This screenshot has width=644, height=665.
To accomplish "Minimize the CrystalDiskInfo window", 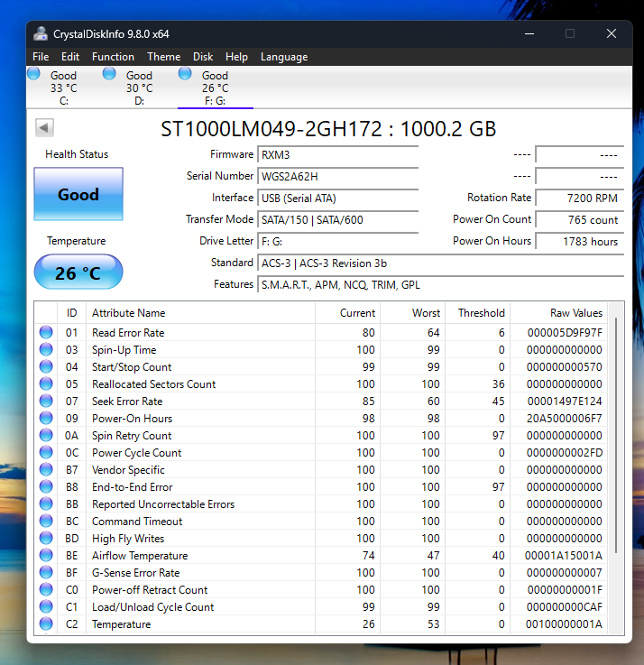I will point(529,34).
